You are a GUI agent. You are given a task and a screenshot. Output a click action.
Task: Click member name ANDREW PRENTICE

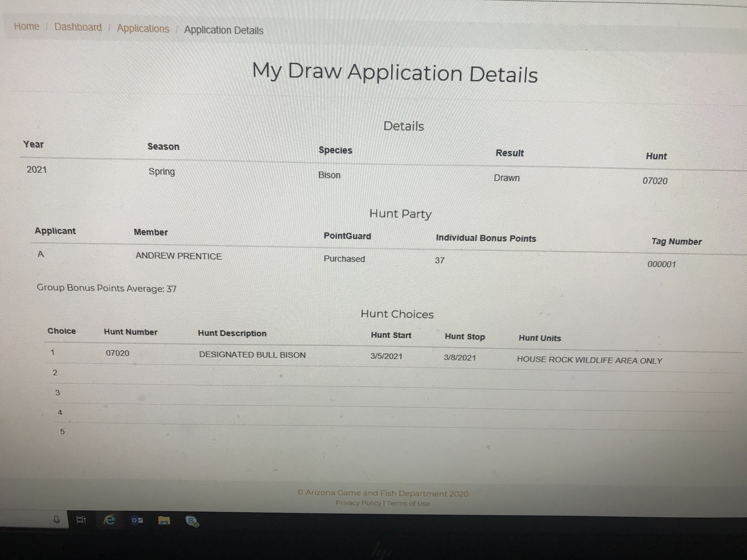[179, 256]
